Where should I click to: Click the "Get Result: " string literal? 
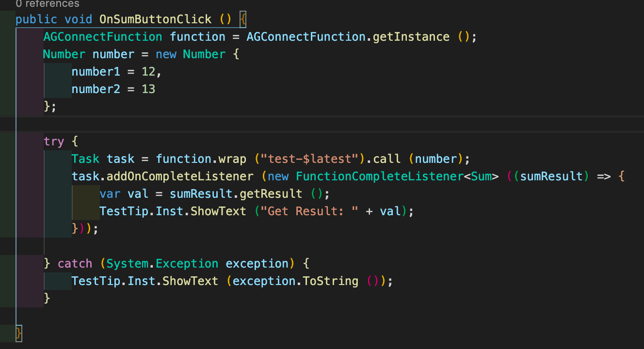tap(310, 211)
